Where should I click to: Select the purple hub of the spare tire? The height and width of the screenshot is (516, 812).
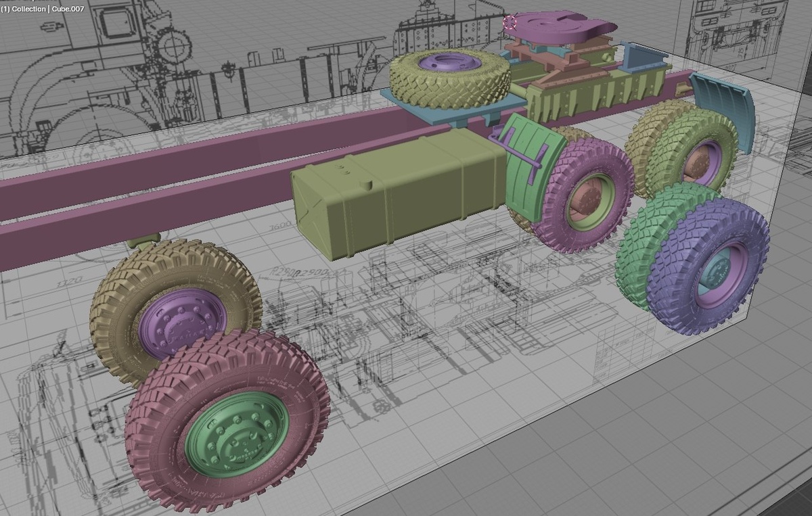(449, 64)
